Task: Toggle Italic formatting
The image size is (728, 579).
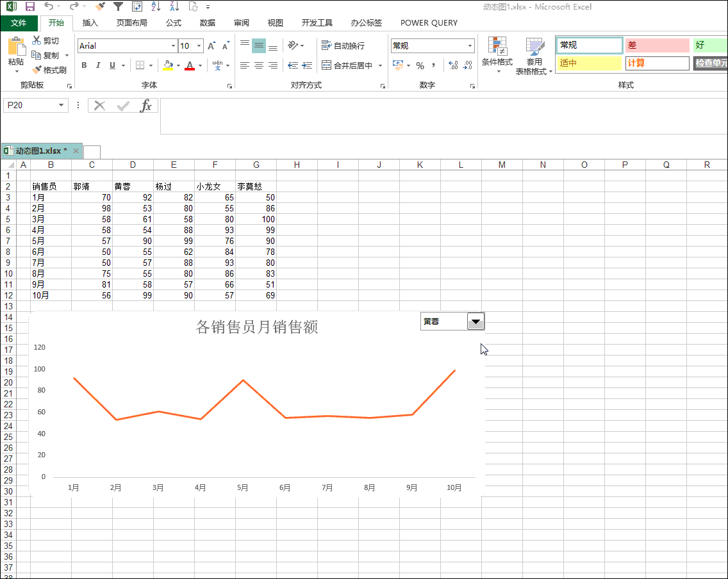Action: [98, 65]
